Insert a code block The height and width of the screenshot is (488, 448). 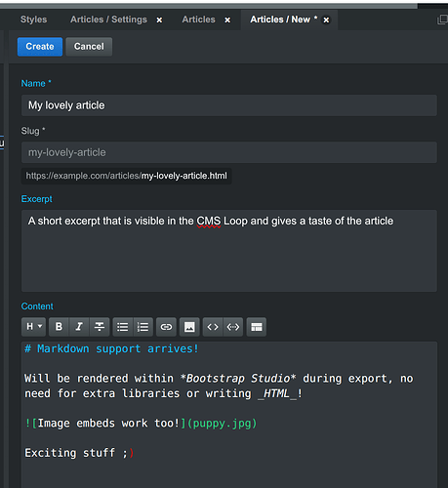233,327
